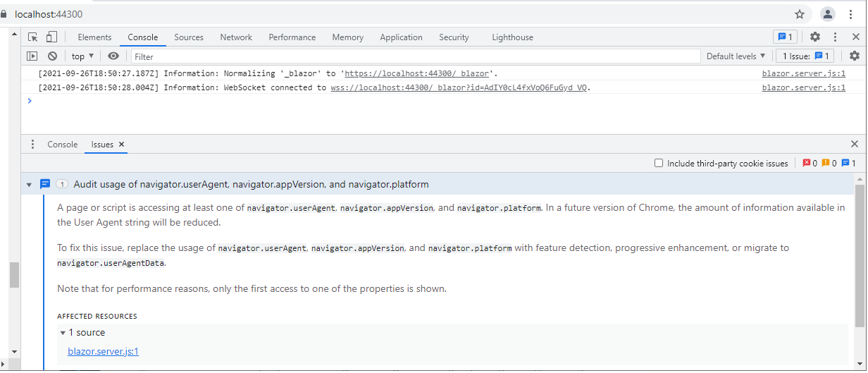Select the Issues drawer tab

tap(102, 145)
